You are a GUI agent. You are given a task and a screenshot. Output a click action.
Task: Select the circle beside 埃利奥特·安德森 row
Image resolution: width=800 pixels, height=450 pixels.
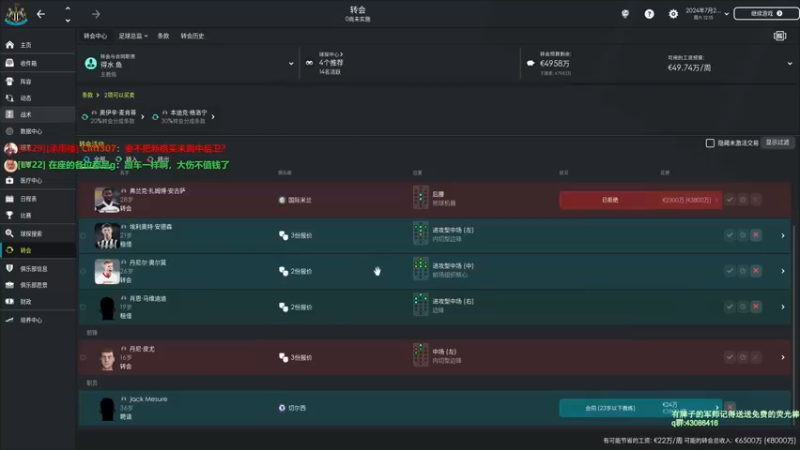(x=83, y=236)
